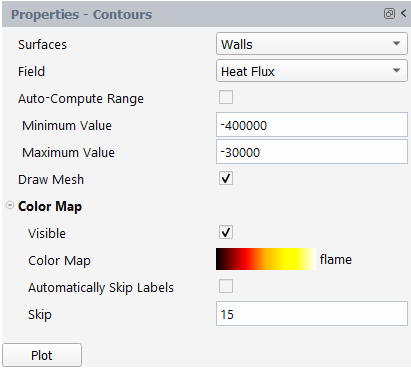Click the Minimum Value input field
This screenshot has width=411, height=369.
(x=312, y=125)
